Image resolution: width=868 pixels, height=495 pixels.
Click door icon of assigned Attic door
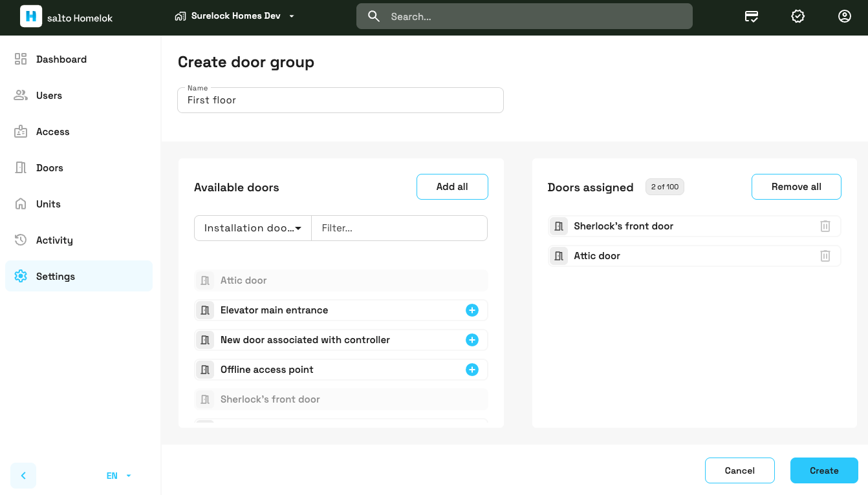559,256
